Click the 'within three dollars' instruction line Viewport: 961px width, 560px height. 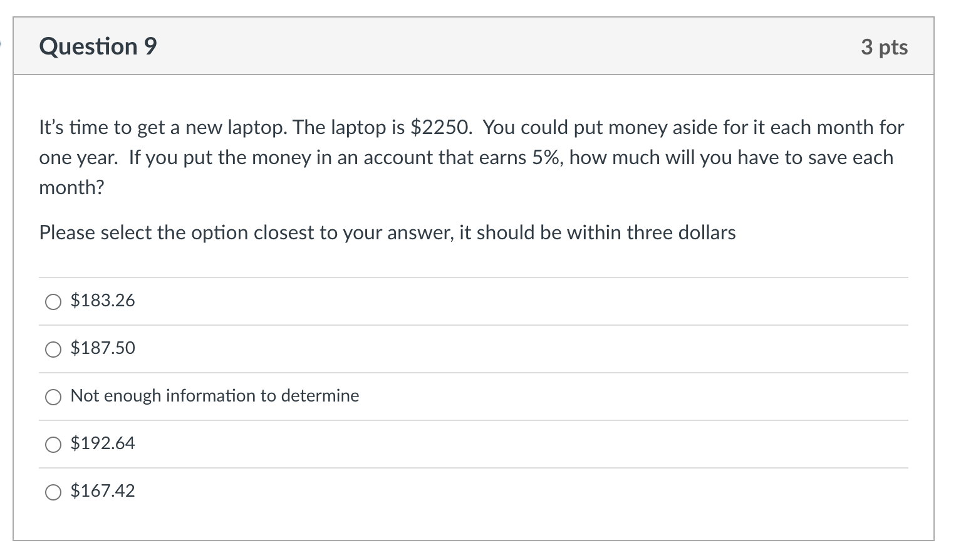[x=387, y=232]
